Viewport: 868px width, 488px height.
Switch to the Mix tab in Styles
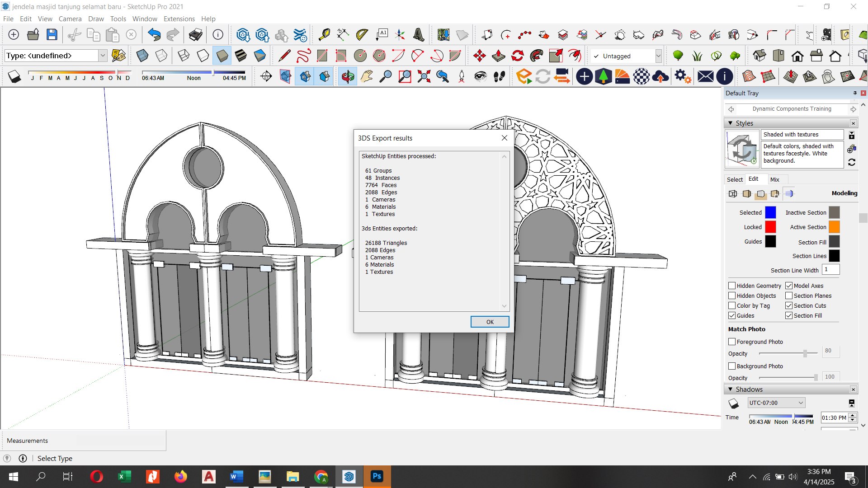click(x=775, y=179)
